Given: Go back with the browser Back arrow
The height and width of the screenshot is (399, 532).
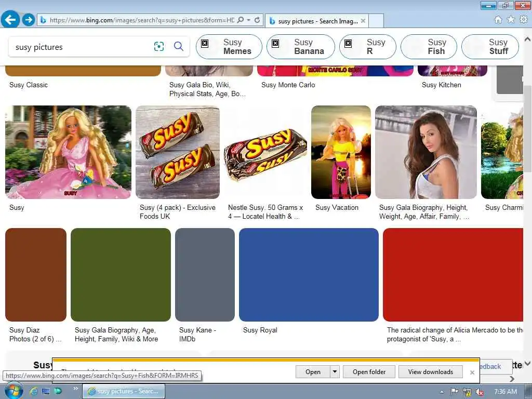Looking at the screenshot, I should point(10,19).
